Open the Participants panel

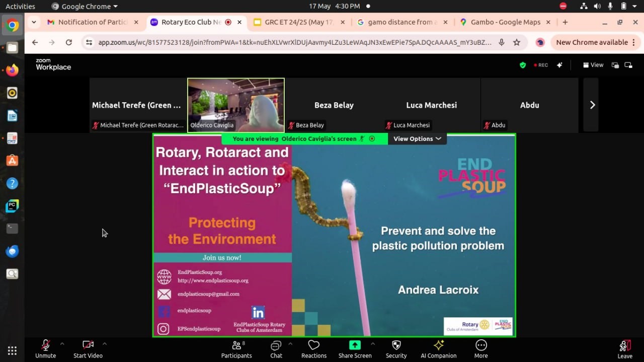[x=236, y=349]
